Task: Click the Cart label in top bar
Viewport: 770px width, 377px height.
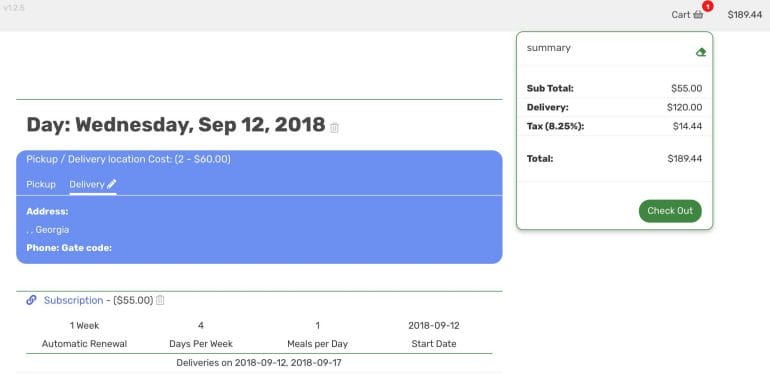Action: (x=681, y=15)
